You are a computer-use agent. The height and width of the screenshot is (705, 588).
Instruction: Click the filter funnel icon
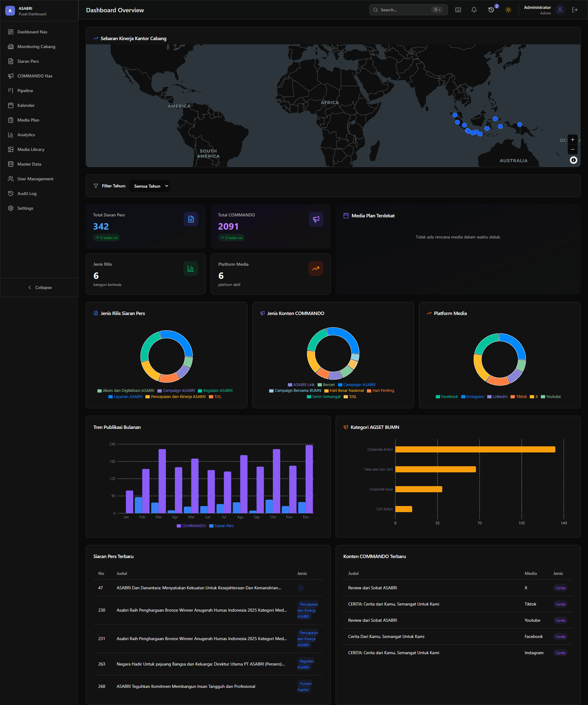pyautogui.click(x=96, y=186)
